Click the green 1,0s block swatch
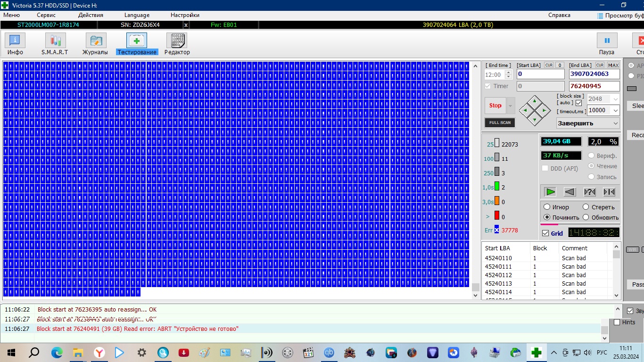Screen dimensions: 644x362 coord(497,187)
